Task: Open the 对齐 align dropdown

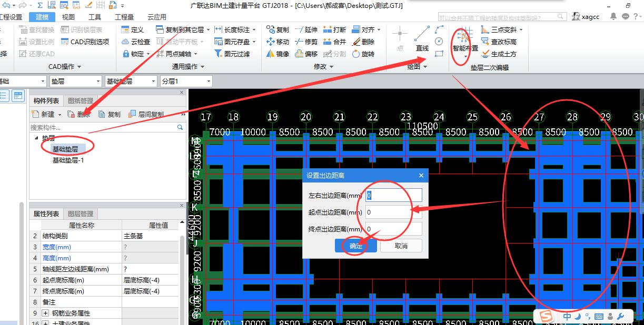Action: (x=378, y=30)
